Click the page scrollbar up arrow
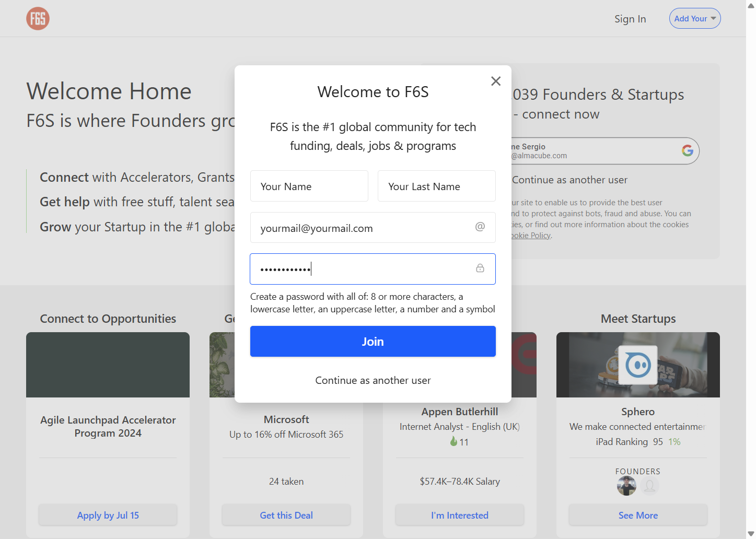This screenshot has width=756, height=539. pos(751,5)
